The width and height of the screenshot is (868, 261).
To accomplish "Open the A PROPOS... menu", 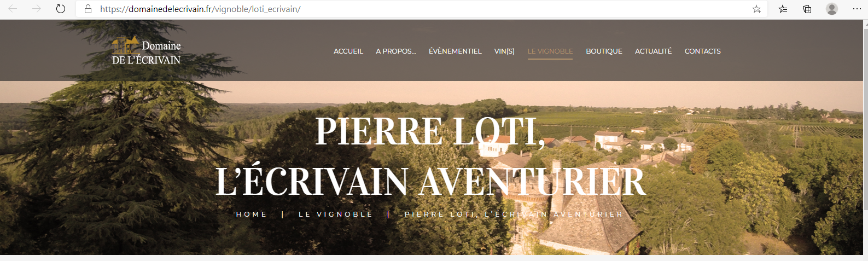I will coord(396,51).
